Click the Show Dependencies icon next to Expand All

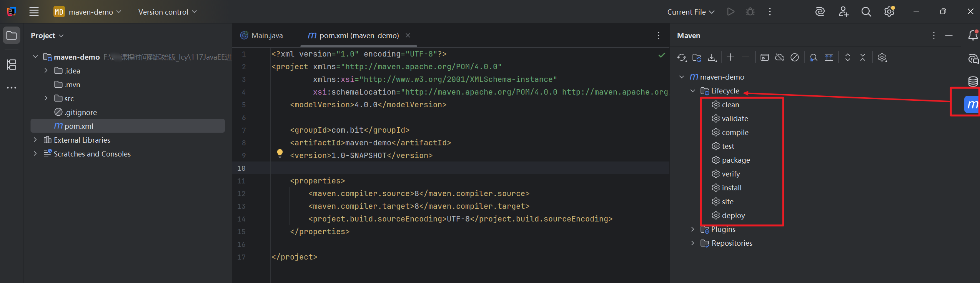coord(829,58)
